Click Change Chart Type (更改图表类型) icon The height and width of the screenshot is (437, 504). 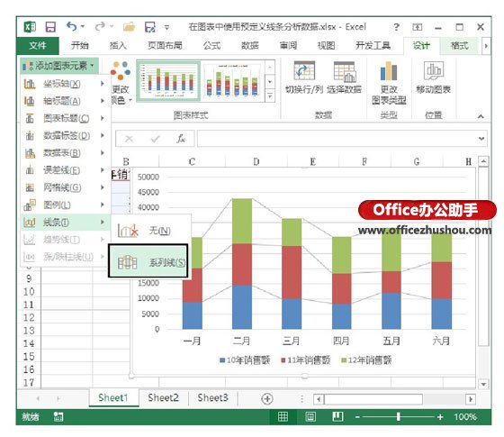tap(389, 71)
